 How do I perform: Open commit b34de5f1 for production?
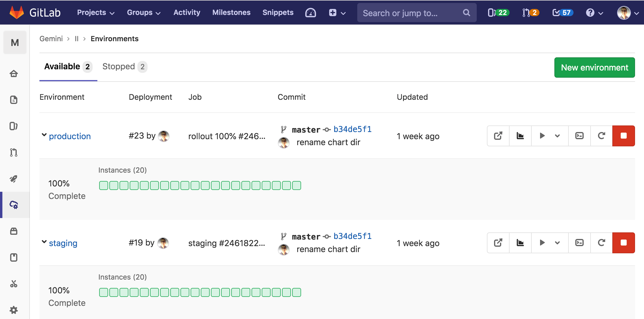352,129
